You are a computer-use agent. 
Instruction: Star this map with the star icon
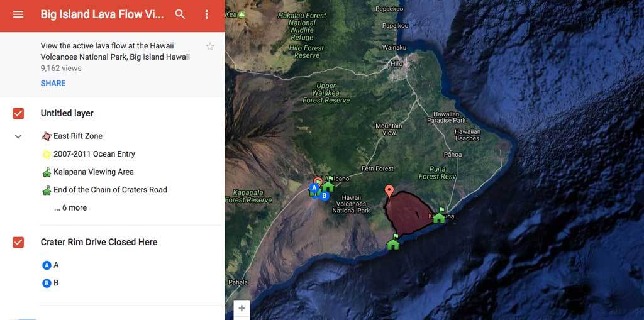[210, 47]
